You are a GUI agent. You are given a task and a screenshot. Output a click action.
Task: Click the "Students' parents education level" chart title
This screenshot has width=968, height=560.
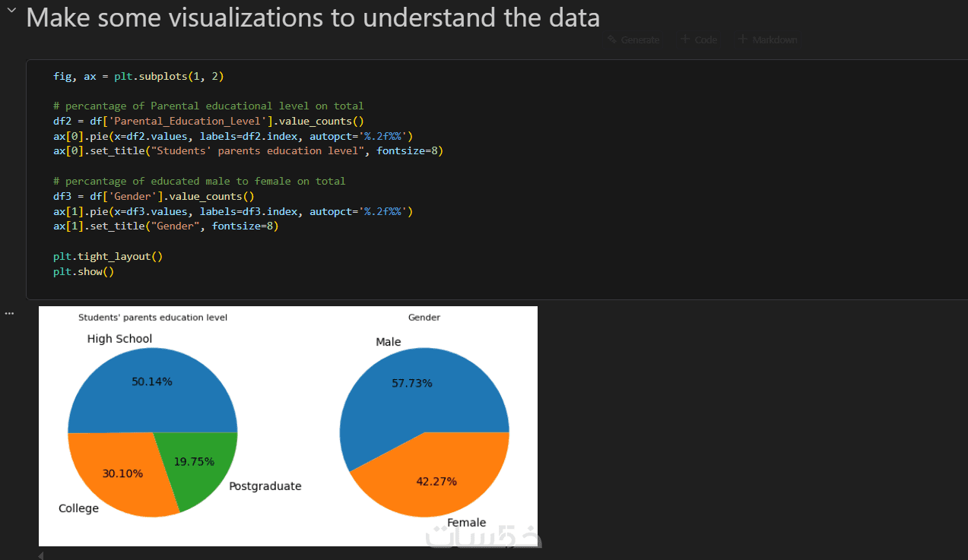click(x=153, y=318)
